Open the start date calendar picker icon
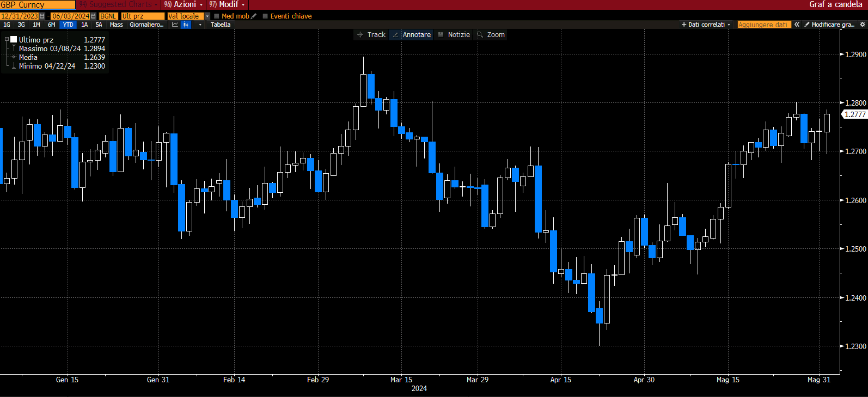Image resolution: width=868 pixels, height=397 pixels. 42,16
